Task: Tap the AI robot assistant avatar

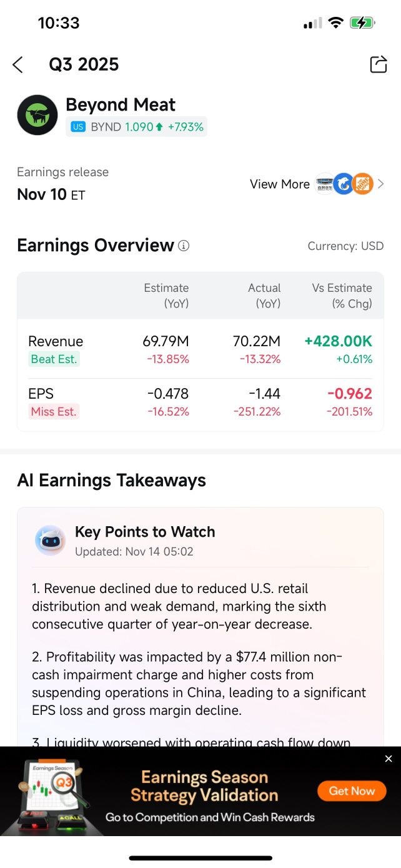Action: pyautogui.click(x=50, y=540)
